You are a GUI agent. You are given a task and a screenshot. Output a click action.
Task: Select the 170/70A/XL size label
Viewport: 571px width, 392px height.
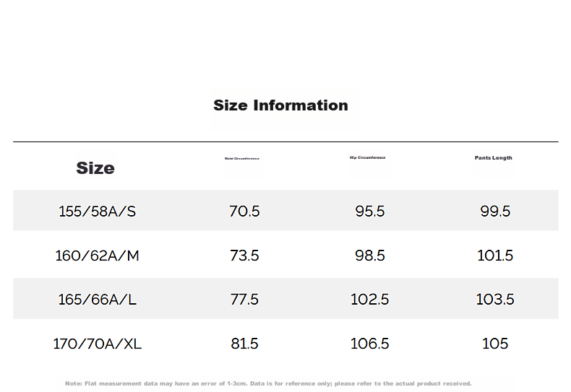pyautogui.click(x=98, y=344)
